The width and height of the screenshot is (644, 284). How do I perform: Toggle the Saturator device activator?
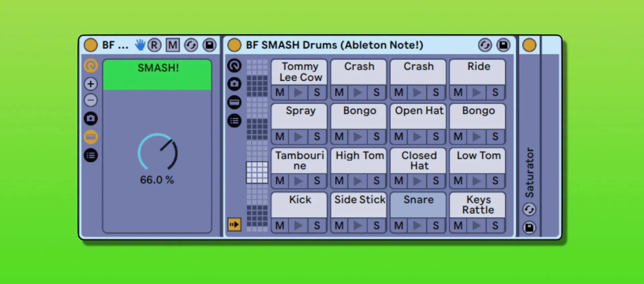point(529,45)
